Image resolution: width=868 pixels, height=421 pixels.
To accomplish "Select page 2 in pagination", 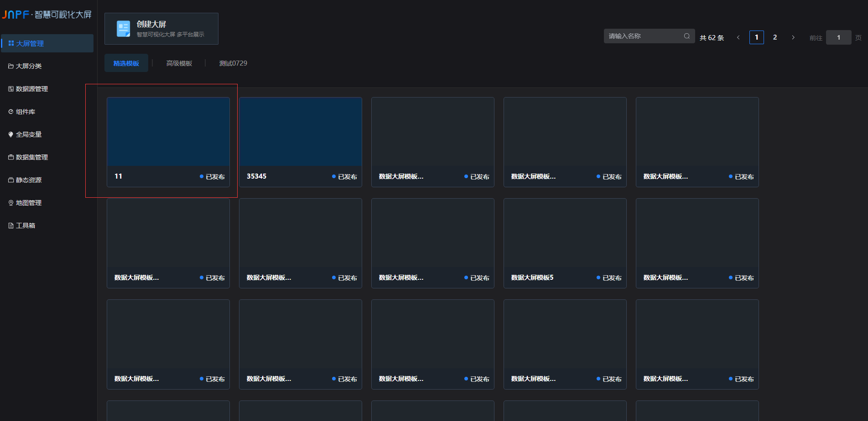I will (x=775, y=37).
